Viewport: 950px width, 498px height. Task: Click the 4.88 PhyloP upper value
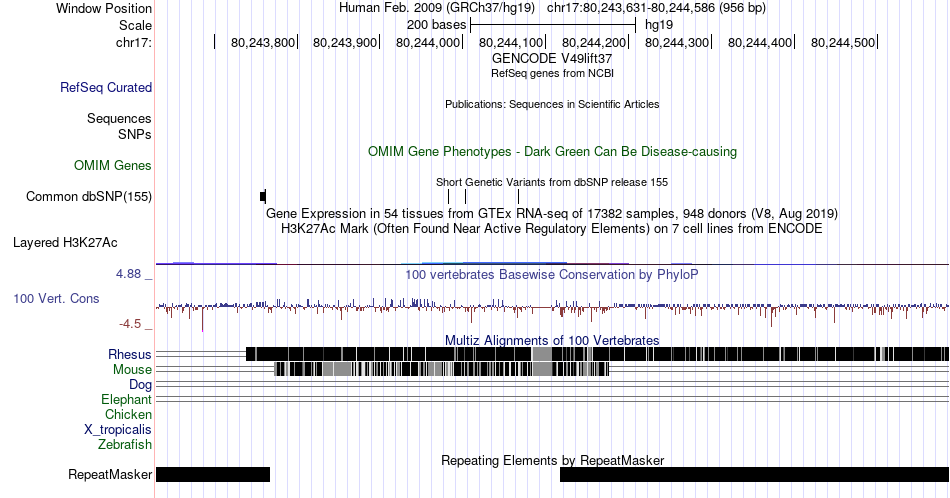tap(128, 274)
